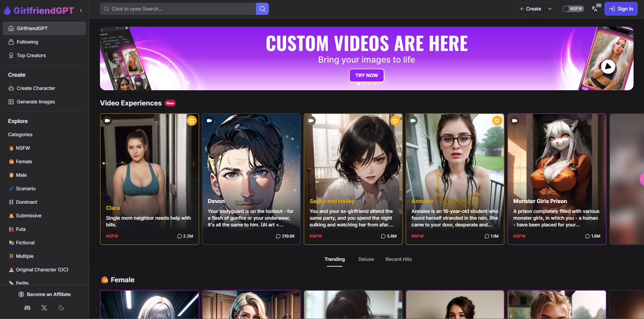Open the Discord icon link
This screenshot has width=644, height=319.
coord(27,308)
